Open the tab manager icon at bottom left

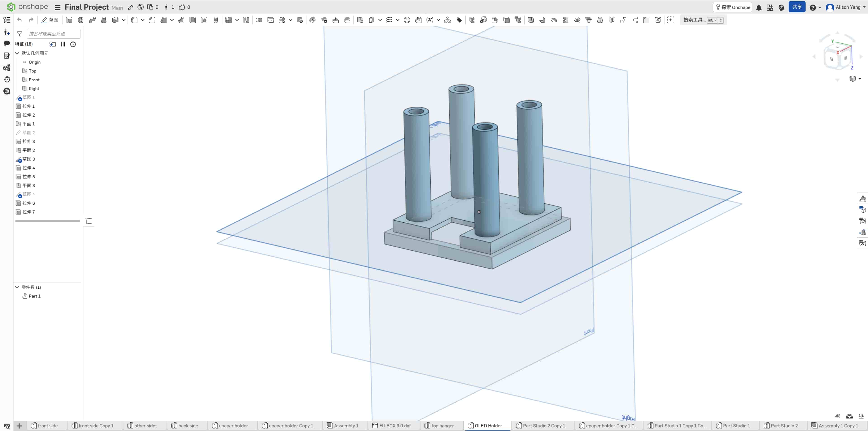[x=7, y=426]
